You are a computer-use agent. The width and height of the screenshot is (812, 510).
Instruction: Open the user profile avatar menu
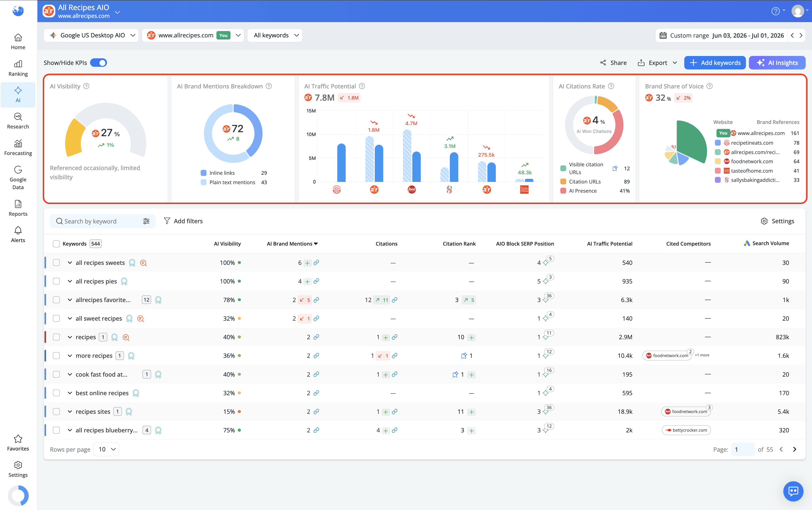[x=797, y=11]
